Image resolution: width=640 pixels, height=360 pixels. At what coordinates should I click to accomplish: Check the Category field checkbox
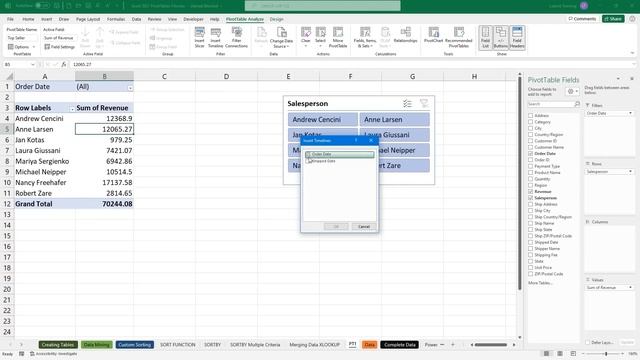pos(531,122)
